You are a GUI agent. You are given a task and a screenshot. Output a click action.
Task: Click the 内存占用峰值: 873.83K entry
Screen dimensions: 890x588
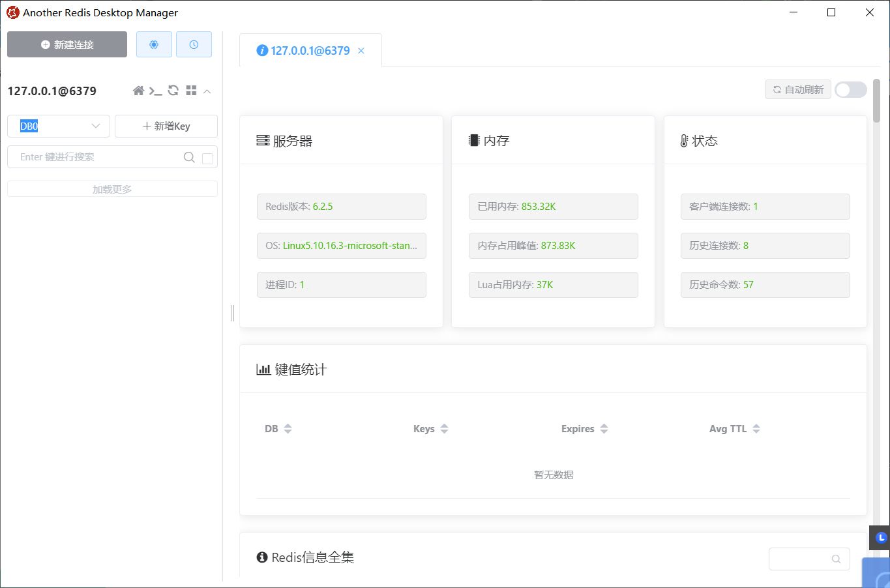point(554,246)
